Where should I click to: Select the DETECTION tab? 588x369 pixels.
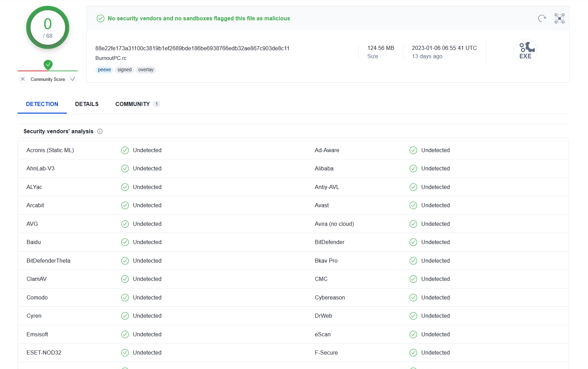[42, 104]
